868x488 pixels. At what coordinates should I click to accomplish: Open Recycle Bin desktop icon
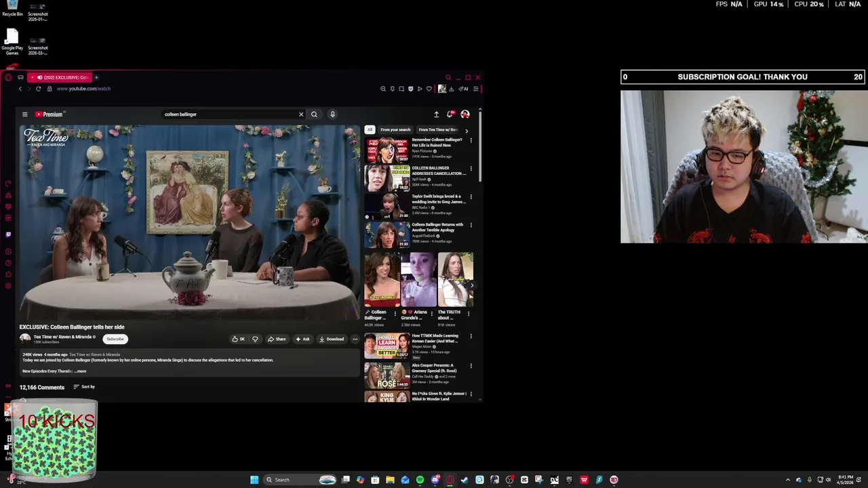tap(12, 9)
